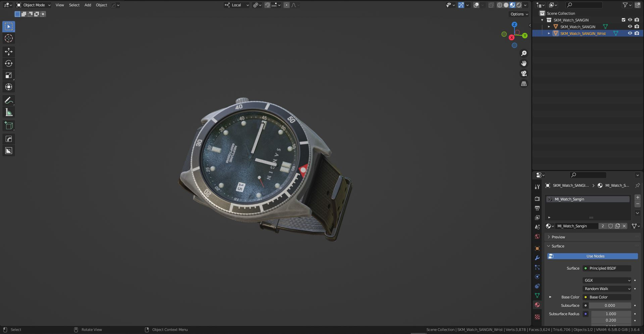Open the Output properties tab
Screen dimensions: 644x334
[x=537, y=208]
